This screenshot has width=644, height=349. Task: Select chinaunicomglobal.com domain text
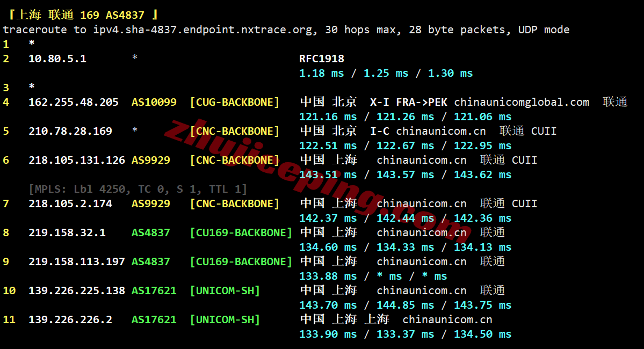(522, 102)
